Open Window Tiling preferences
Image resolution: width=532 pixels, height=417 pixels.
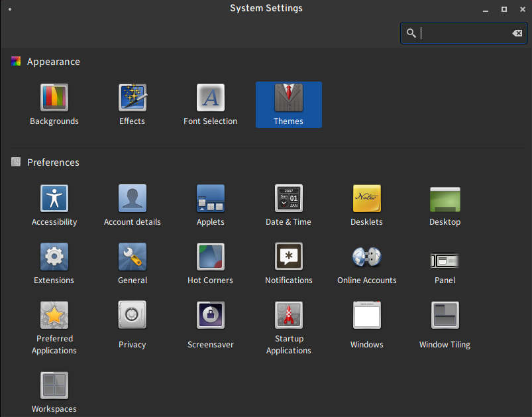(x=445, y=316)
